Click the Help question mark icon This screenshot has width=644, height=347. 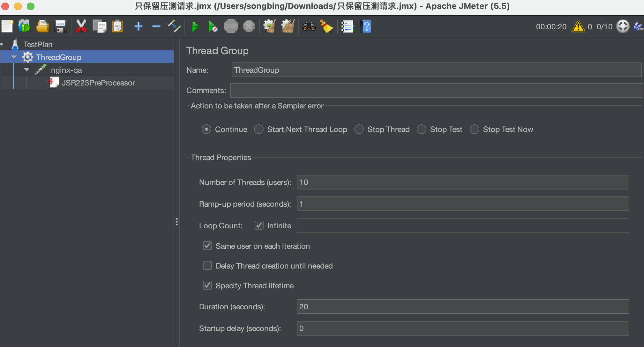(x=366, y=26)
